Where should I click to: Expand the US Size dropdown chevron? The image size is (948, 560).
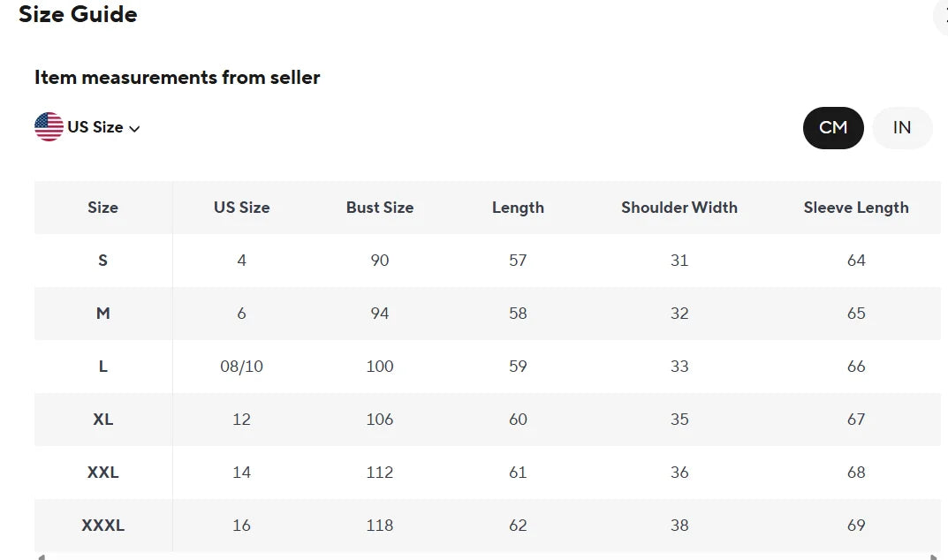134,129
